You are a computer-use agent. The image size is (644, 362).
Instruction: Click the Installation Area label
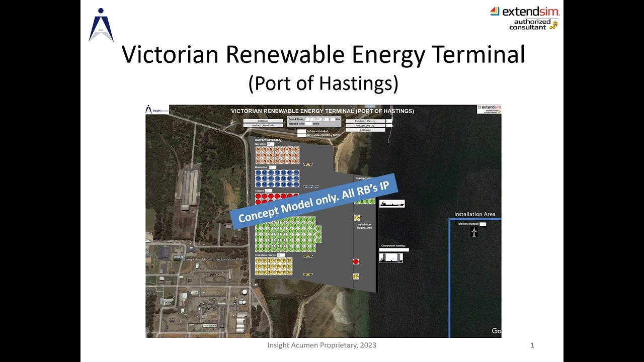[475, 214]
